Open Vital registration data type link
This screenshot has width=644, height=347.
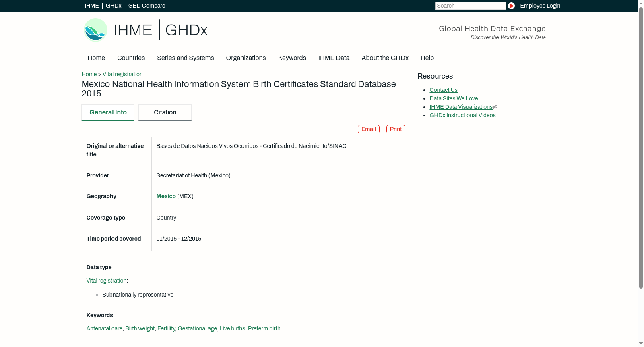pos(106,281)
